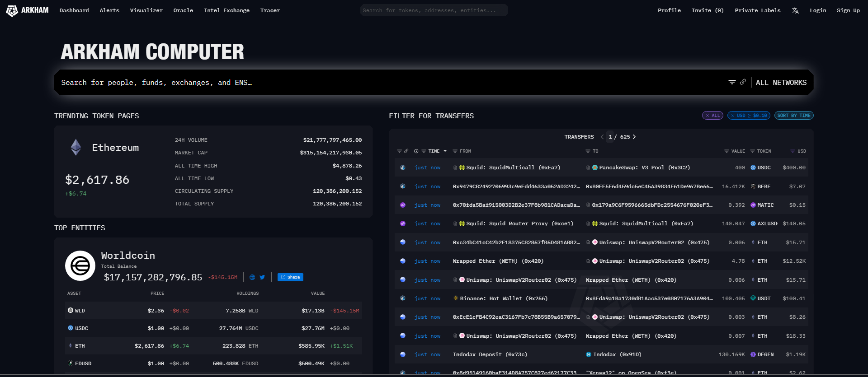The image size is (868, 377).
Task: Focus the top navbar search field
Action: pos(434,10)
